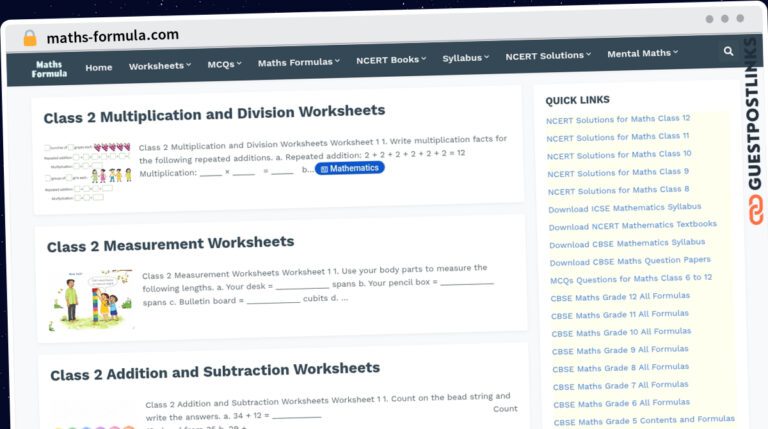Open CBSE Maths Grade 11 All Formulas
This screenshot has width=768, height=429.
click(620, 315)
